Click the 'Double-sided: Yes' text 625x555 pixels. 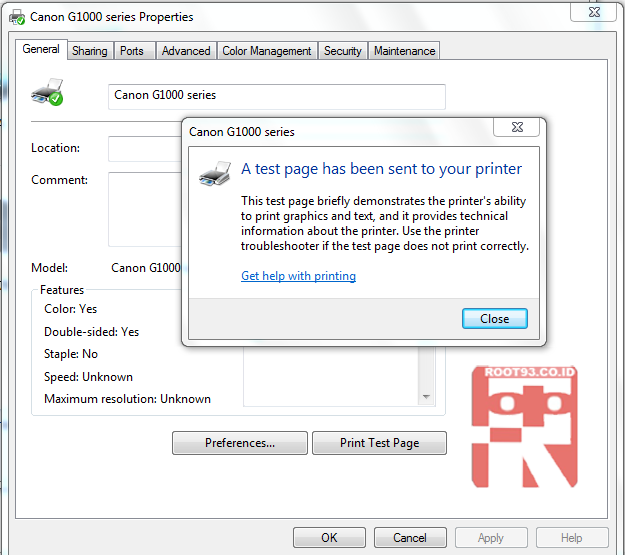92,332
